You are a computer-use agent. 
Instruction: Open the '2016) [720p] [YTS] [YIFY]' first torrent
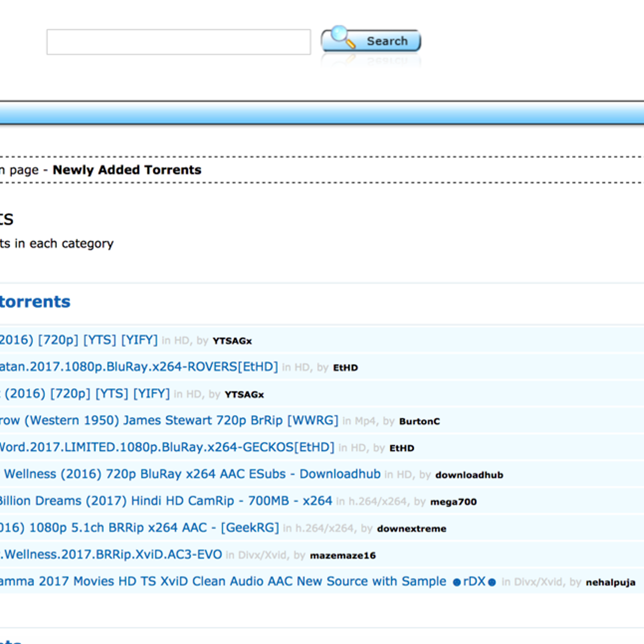(79, 340)
